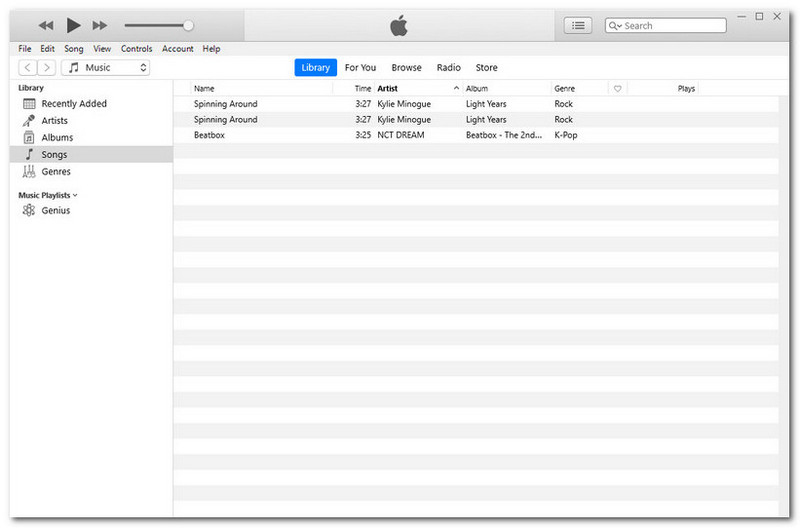800x528 pixels.
Task: Click the Beatbox - The 2nd... album cell
Action: pos(504,135)
